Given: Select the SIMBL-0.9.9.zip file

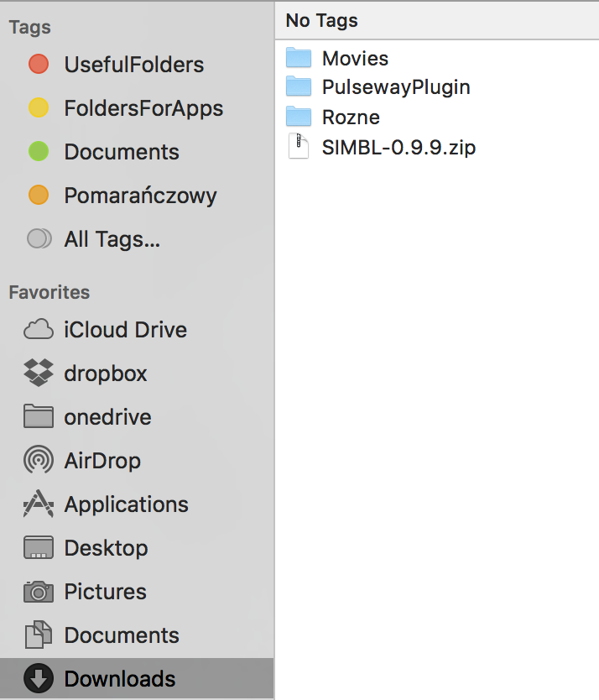Looking at the screenshot, I should [x=399, y=146].
